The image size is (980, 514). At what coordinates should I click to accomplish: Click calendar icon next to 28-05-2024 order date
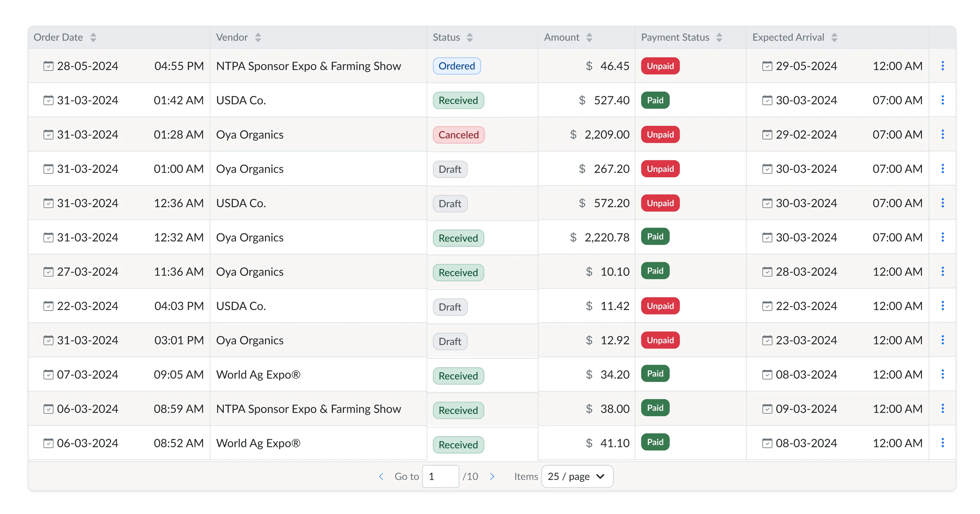pos(48,66)
